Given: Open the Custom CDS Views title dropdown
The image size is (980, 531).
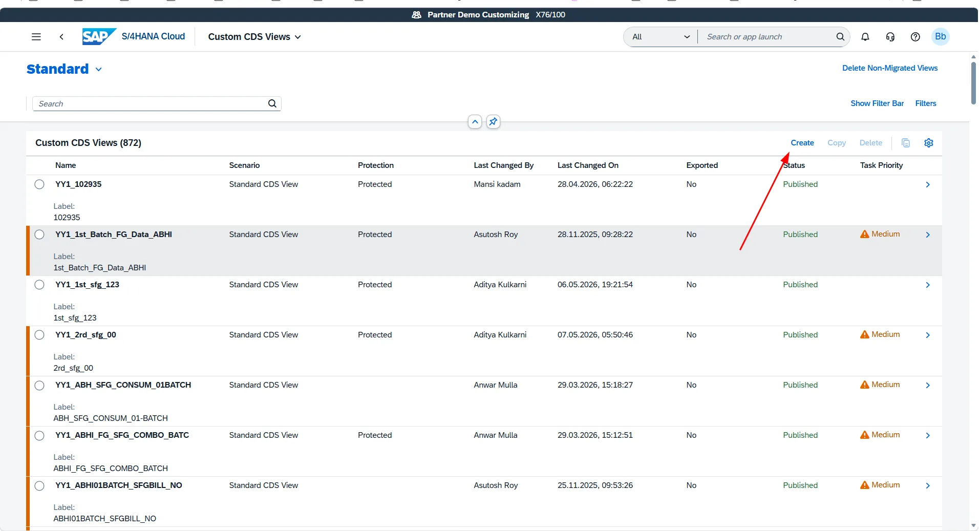Looking at the screenshot, I should (254, 37).
